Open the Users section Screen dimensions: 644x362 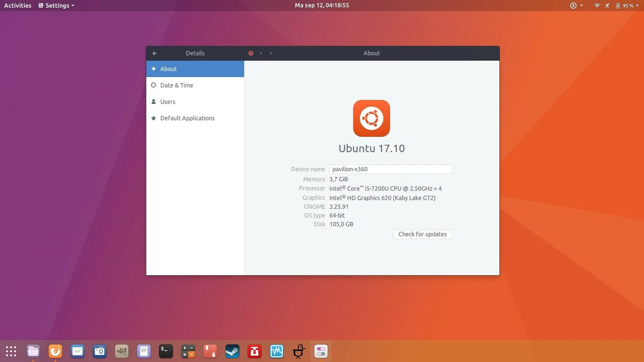(x=168, y=102)
